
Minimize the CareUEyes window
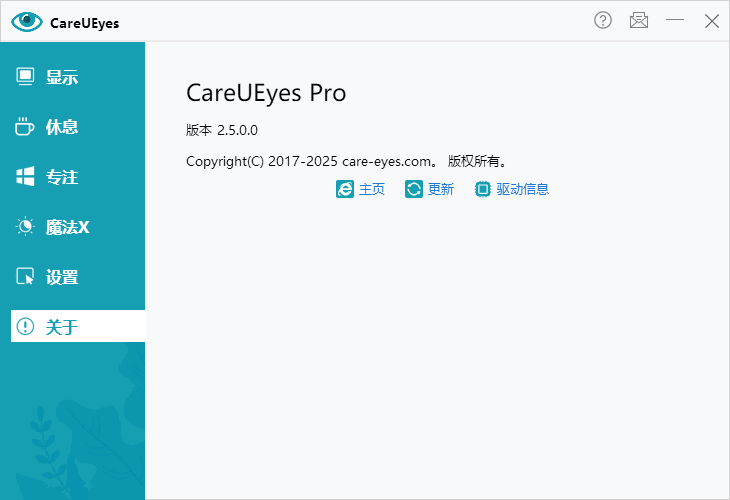pos(675,21)
